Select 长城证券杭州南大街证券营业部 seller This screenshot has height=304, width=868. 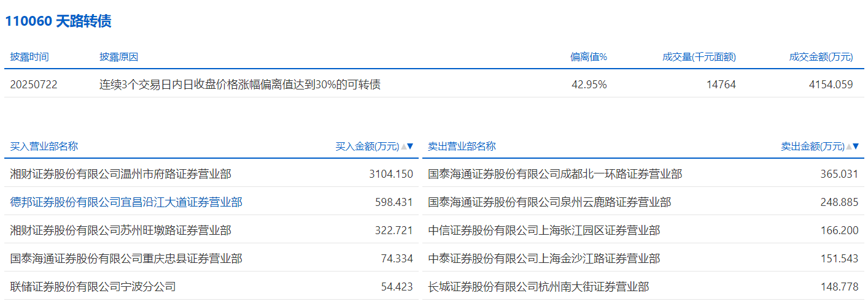pyautogui.click(x=538, y=286)
